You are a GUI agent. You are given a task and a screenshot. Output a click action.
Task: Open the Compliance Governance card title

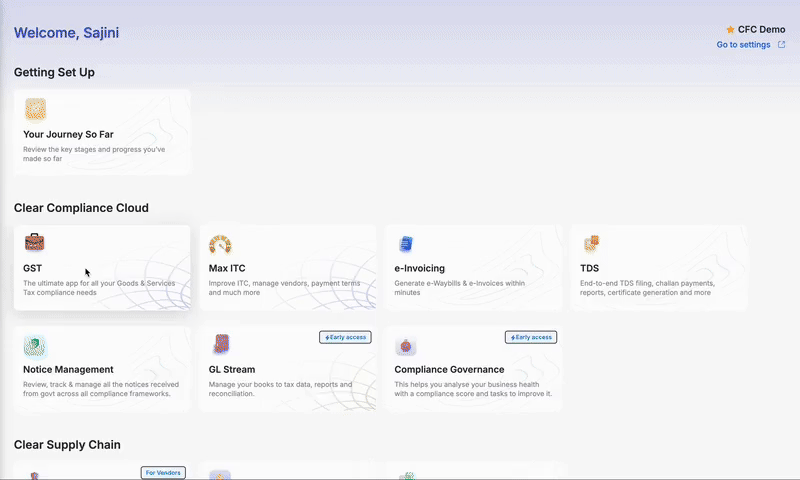pos(449,369)
